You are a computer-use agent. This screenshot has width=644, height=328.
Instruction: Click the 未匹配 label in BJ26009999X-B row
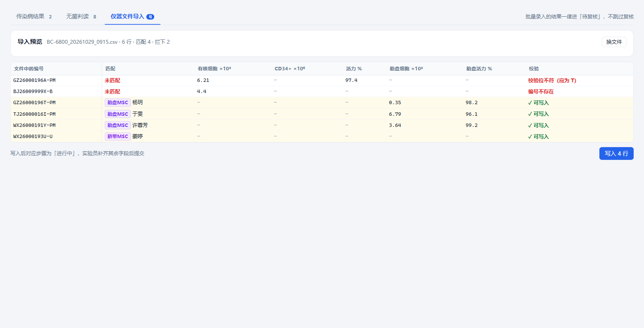[x=112, y=92]
